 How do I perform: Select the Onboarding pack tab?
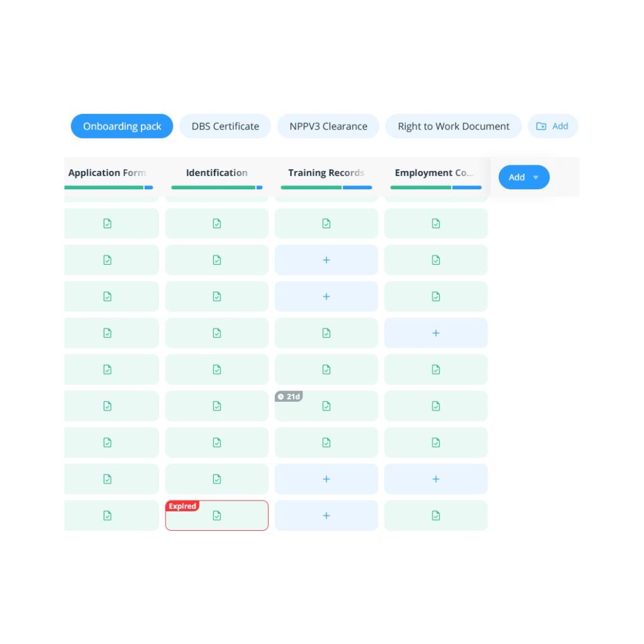[122, 126]
